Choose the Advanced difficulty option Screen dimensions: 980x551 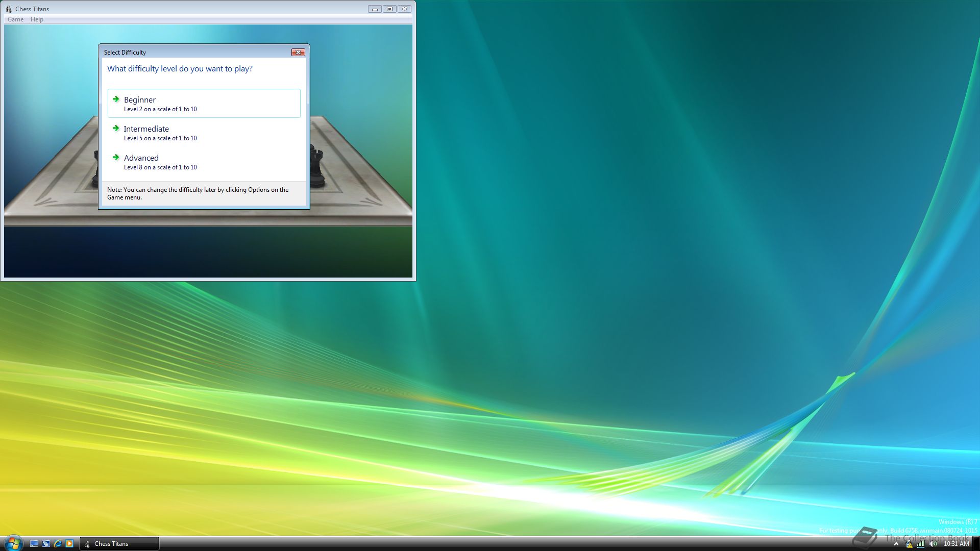[204, 162]
